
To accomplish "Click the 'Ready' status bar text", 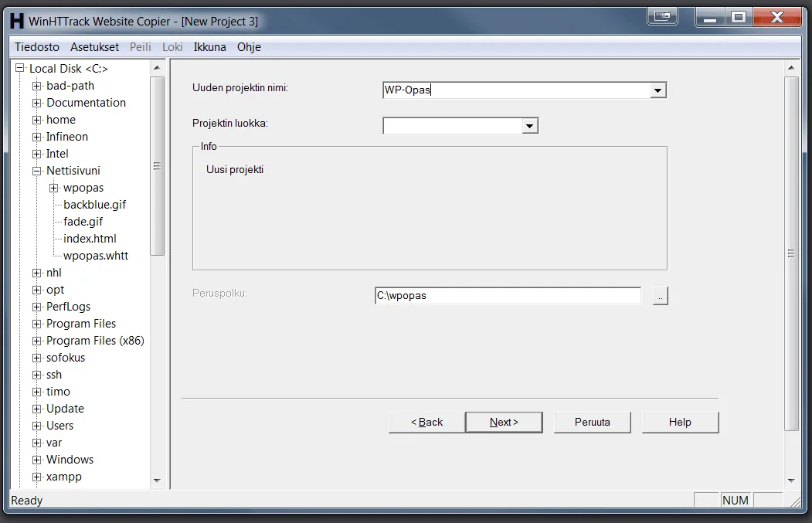I will (27, 501).
